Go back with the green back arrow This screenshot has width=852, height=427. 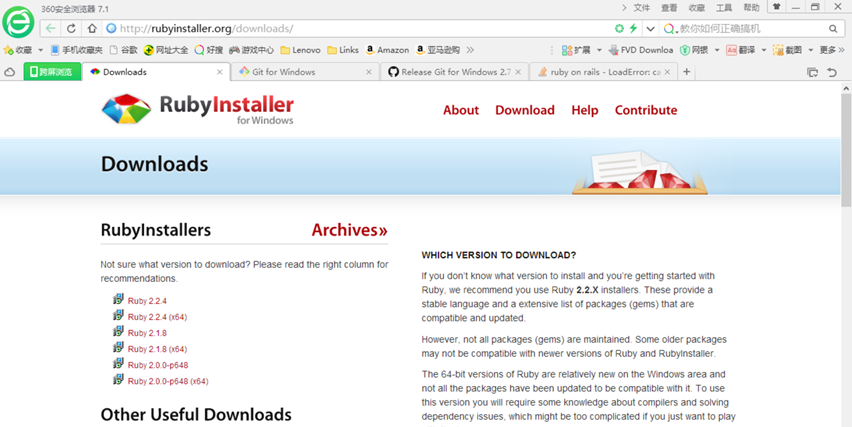pyautogui.click(x=51, y=28)
